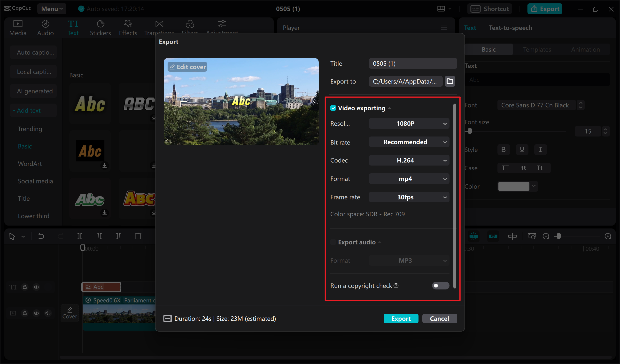
Task: Toggle the Run a copyright check switch
Action: click(x=440, y=286)
